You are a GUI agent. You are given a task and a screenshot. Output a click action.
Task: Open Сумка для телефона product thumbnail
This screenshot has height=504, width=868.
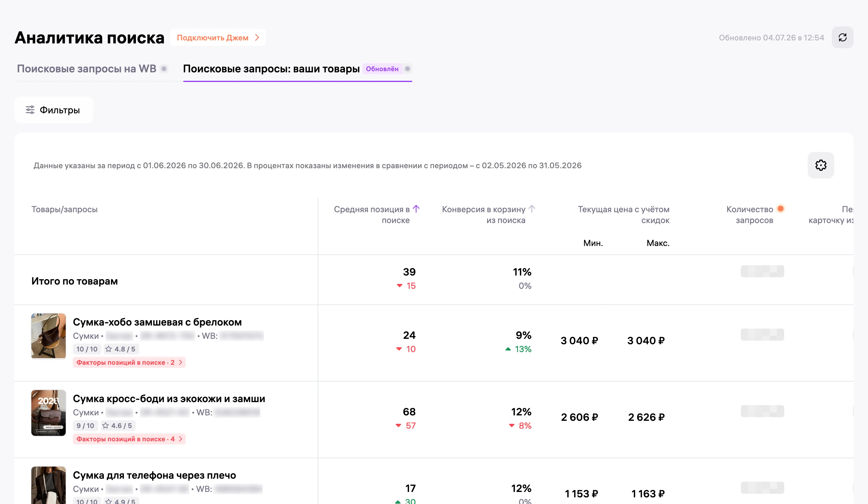[x=49, y=485]
